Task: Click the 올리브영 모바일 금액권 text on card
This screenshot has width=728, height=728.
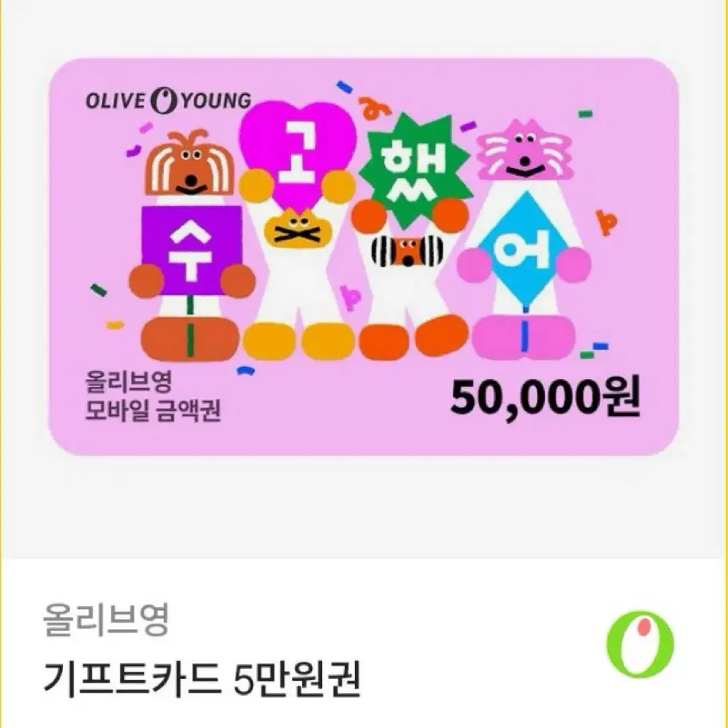Action: (x=153, y=396)
